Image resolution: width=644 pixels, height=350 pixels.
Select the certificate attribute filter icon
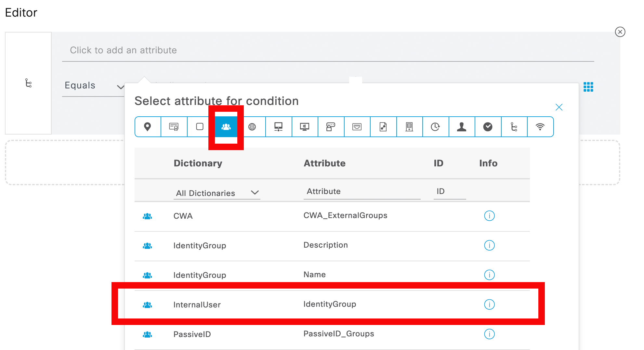(x=174, y=127)
